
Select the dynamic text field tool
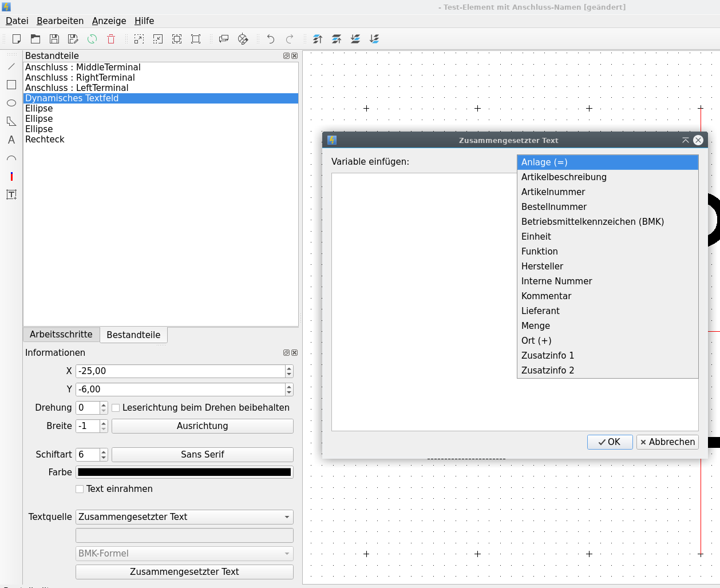point(11,194)
